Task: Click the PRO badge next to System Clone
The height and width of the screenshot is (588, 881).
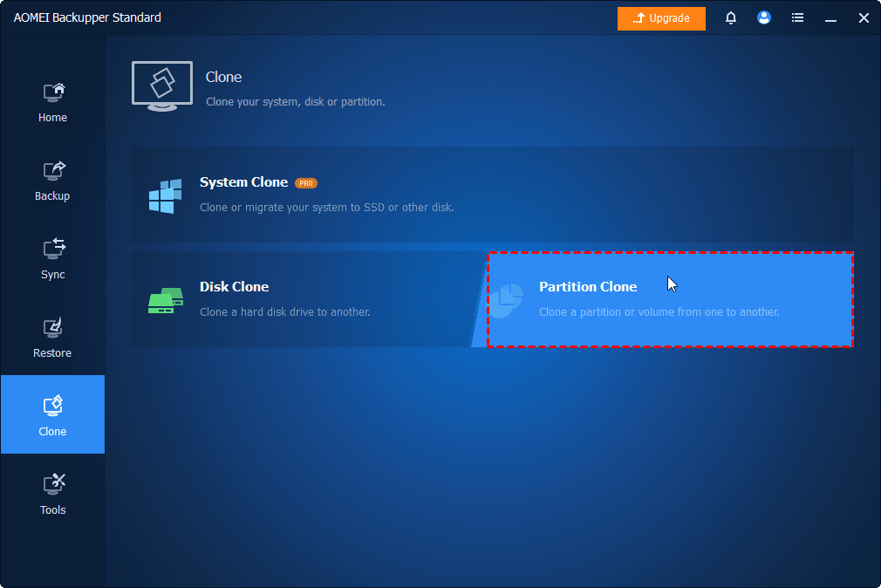Action: (306, 183)
